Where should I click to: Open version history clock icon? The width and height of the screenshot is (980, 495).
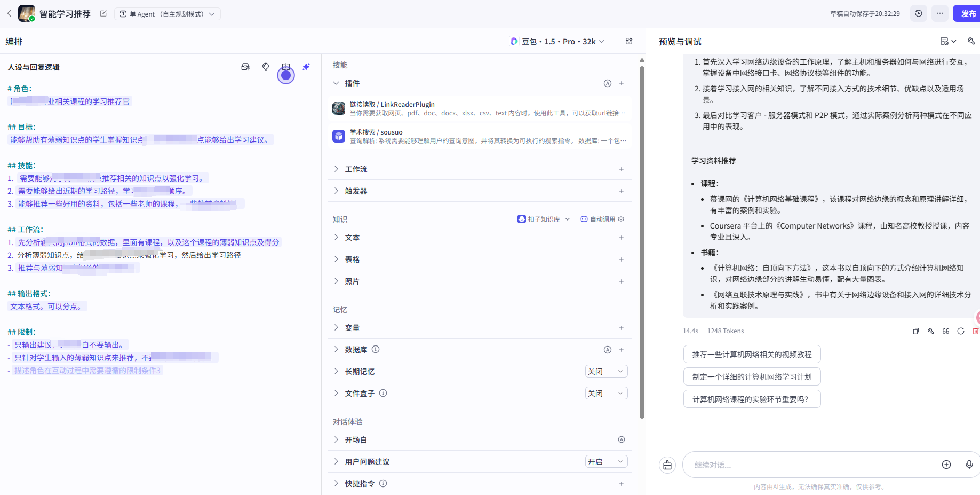[919, 13]
